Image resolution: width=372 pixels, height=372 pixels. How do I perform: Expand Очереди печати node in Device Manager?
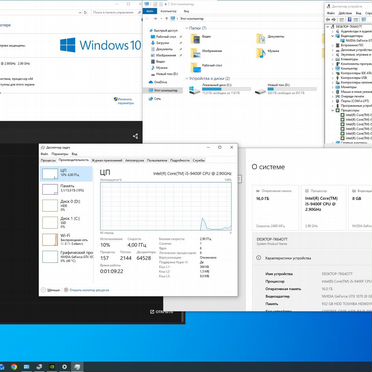[x=333, y=96]
